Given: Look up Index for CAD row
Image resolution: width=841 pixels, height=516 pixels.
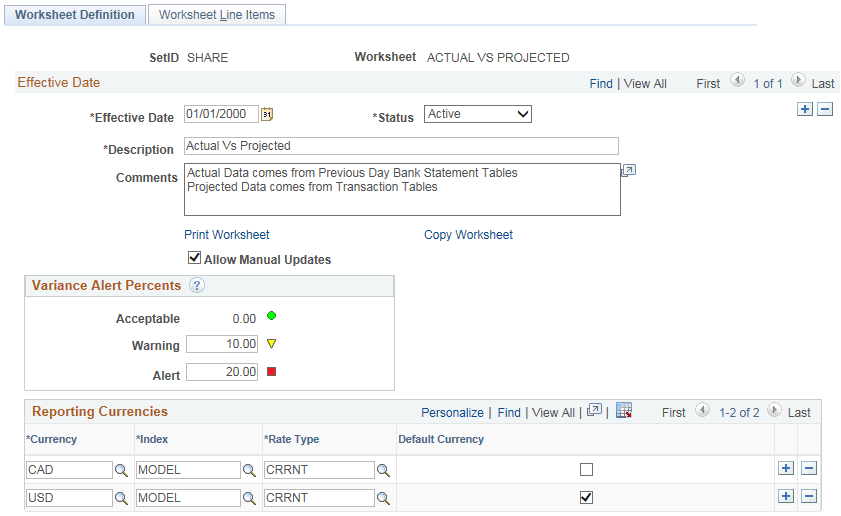Looking at the screenshot, I should (x=249, y=470).
